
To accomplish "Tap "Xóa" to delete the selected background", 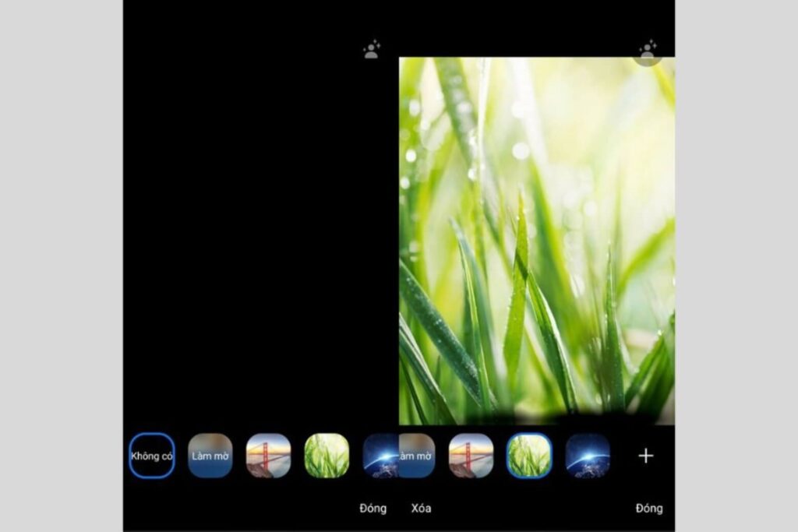I will point(421,508).
